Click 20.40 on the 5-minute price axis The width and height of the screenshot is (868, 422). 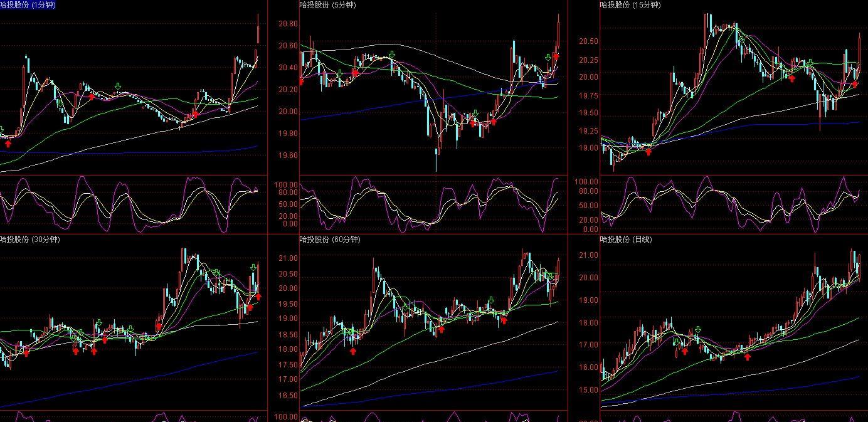pos(288,68)
